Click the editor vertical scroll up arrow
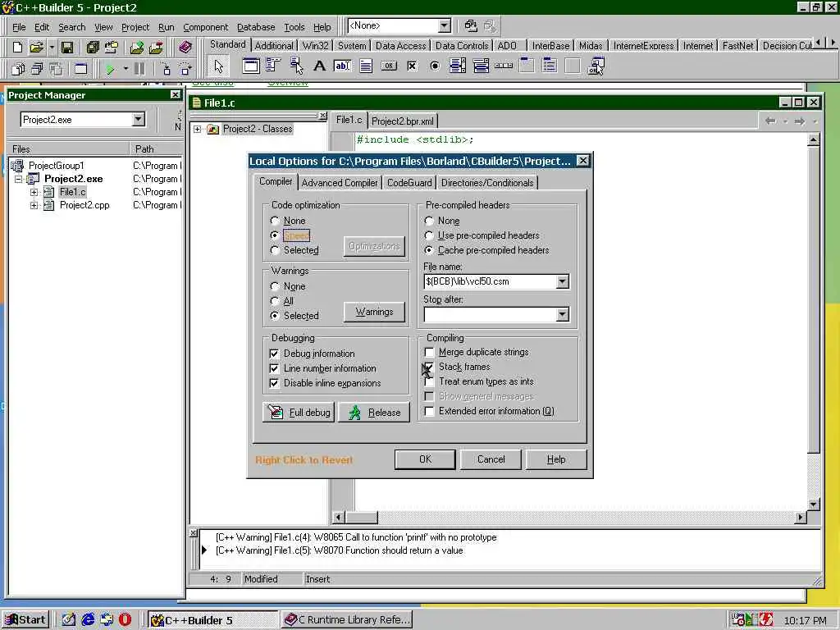The width and height of the screenshot is (840, 630). [x=813, y=140]
